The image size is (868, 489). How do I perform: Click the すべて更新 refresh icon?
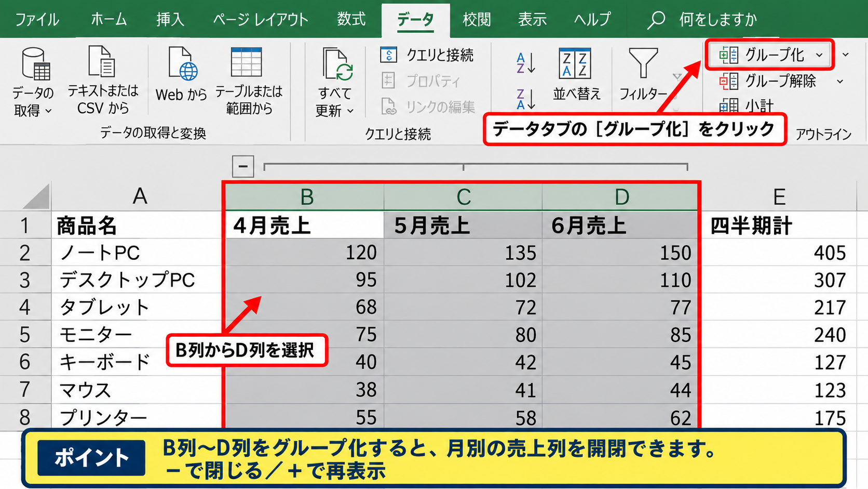[337, 64]
